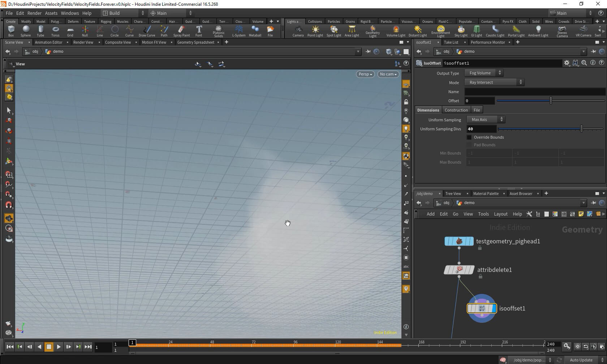
Task: Switch to the Construction tab
Action: coord(456,110)
